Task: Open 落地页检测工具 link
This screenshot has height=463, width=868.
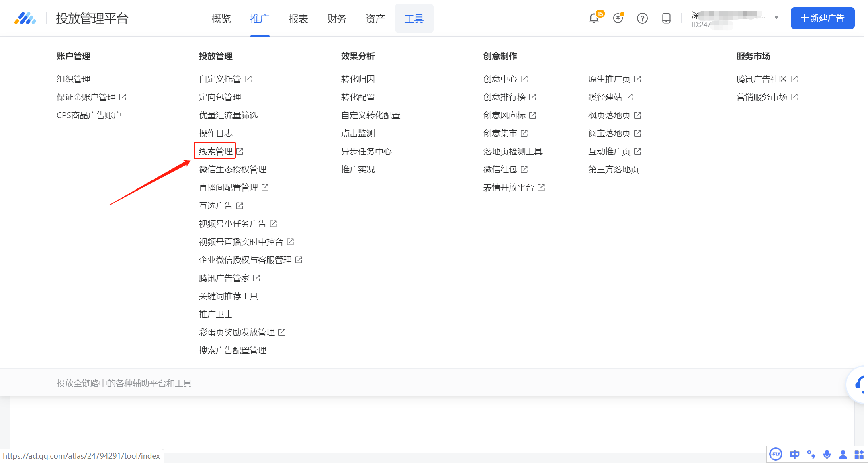Action: (513, 152)
